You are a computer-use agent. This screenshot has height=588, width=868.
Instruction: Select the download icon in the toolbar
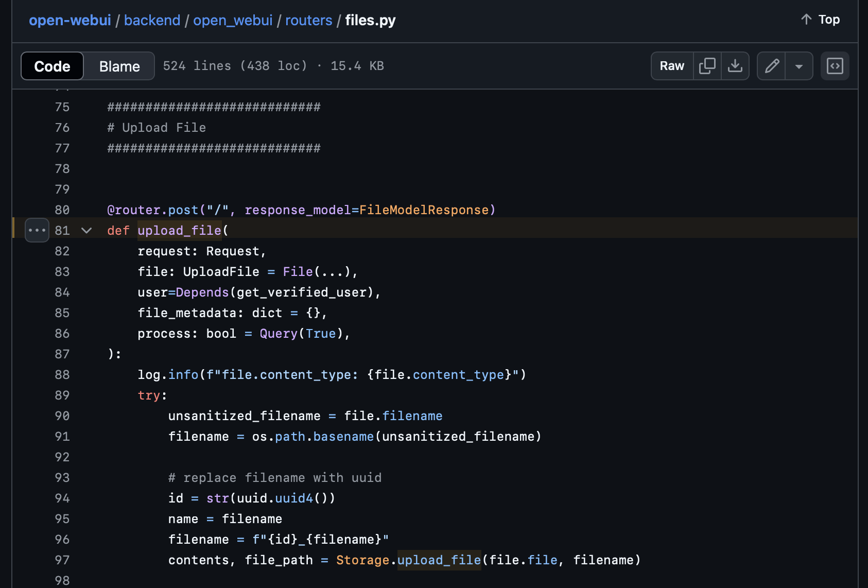pyautogui.click(x=735, y=66)
